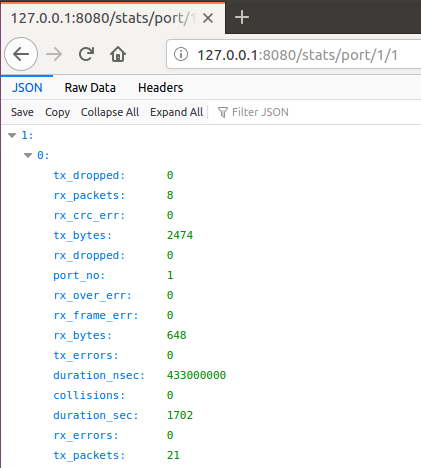Switch to the Raw Data tab
The image size is (421, 468).
tap(90, 88)
